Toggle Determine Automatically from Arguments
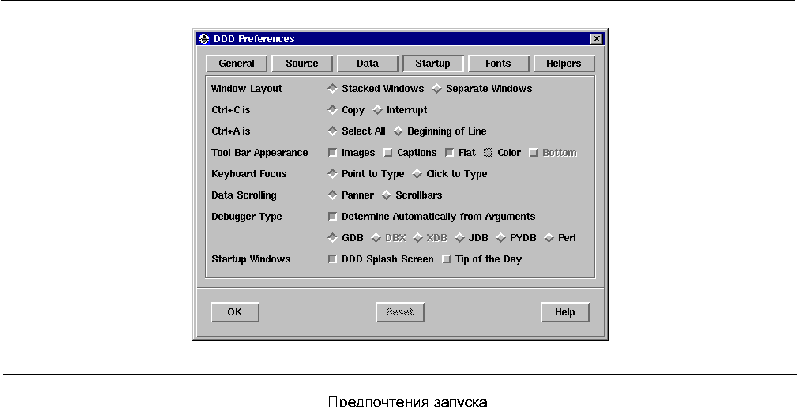Image resolution: width=797 pixels, height=407 pixels. pos(333,216)
